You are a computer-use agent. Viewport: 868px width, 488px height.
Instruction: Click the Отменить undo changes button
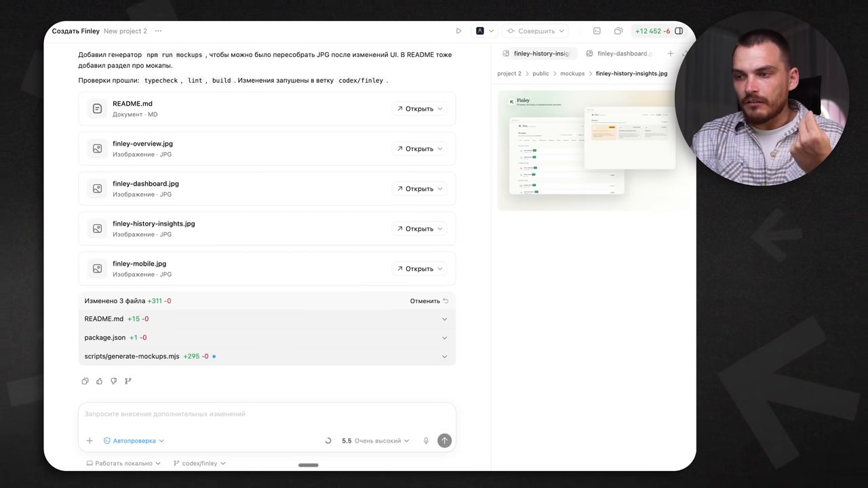[429, 301]
